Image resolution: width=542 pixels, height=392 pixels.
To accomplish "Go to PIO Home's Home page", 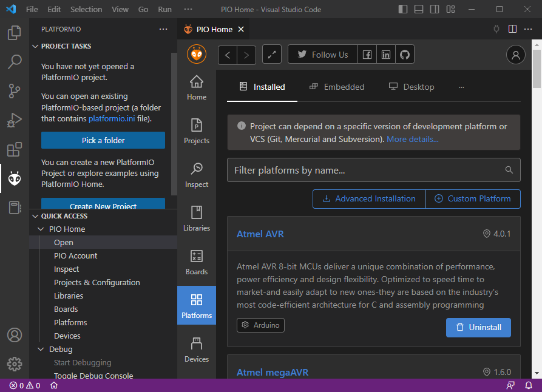I will click(x=197, y=88).
